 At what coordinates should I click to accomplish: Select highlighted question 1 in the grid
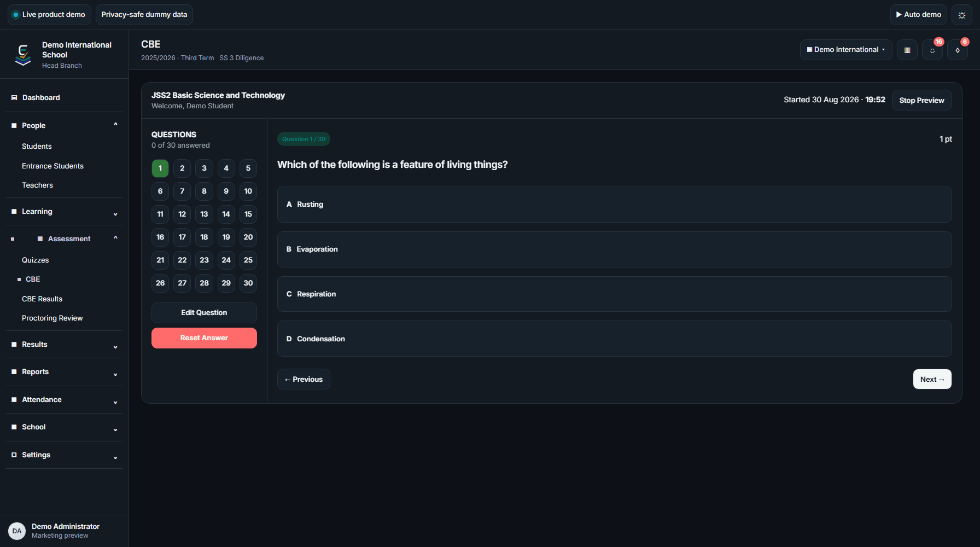[160, 168]
